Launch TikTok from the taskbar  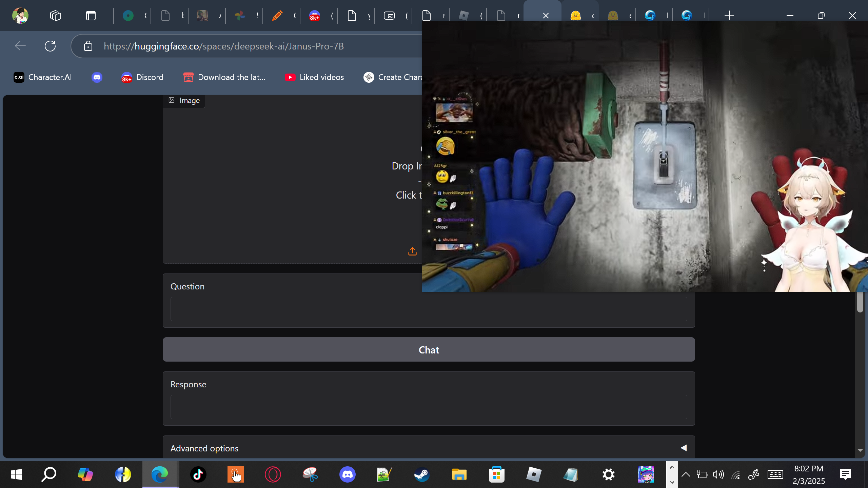[198, 474]
